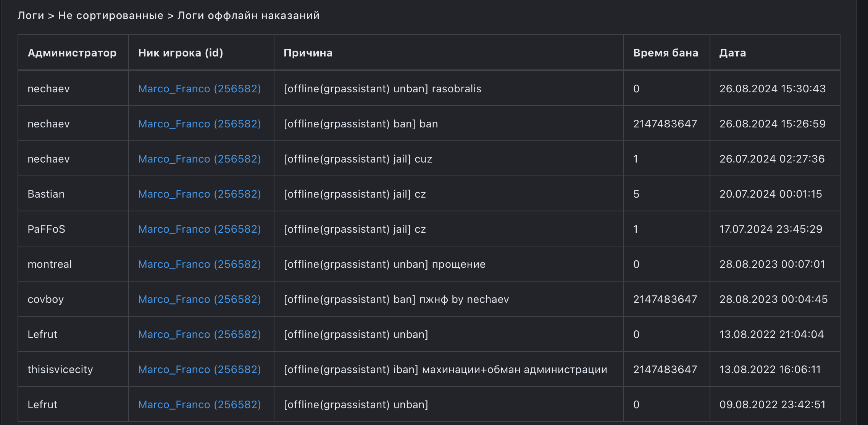Click the Дата column header
The image size is (868, 425).
point(732,53)
